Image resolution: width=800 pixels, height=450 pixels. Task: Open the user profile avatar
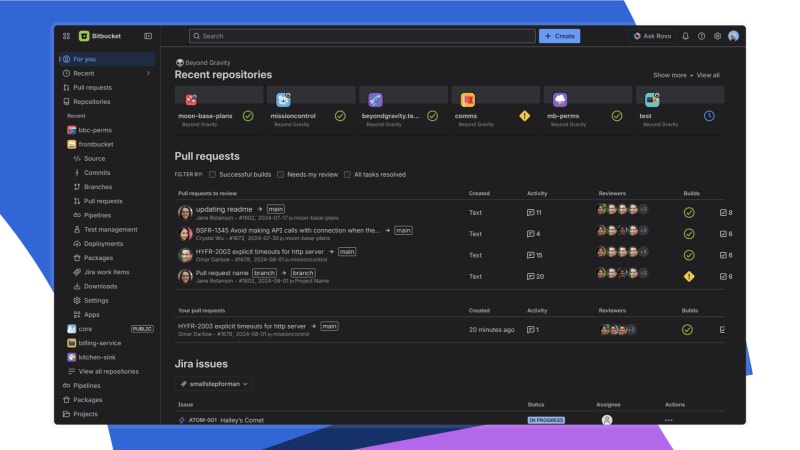(x=733, y=36)
